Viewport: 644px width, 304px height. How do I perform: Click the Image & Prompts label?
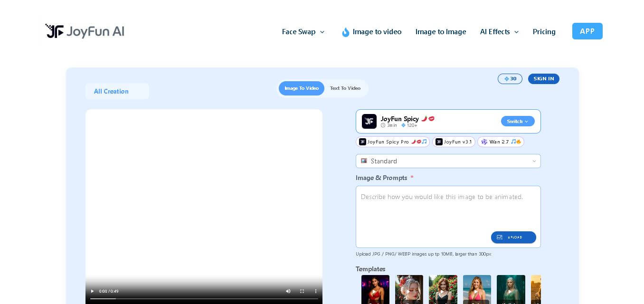(x=381, y=178)
